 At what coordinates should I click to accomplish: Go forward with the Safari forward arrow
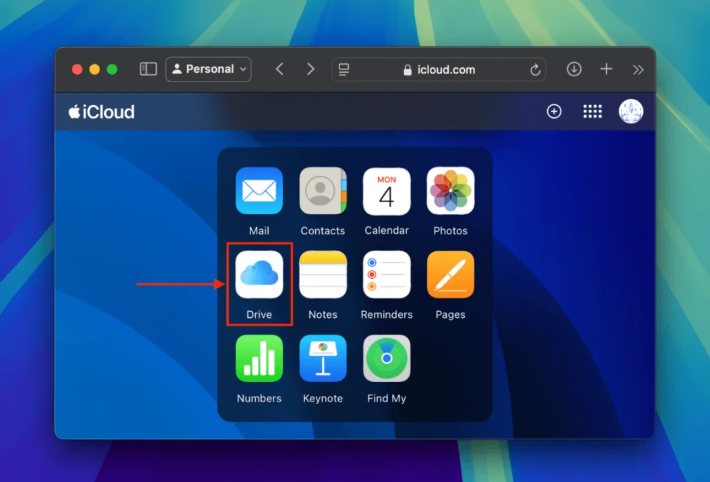point(310,69)
